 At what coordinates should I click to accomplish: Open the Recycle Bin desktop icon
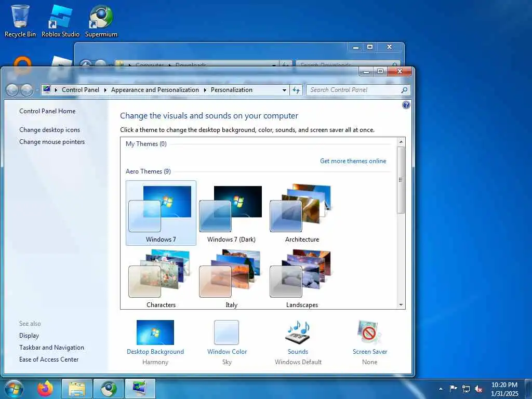coord(20,20)
